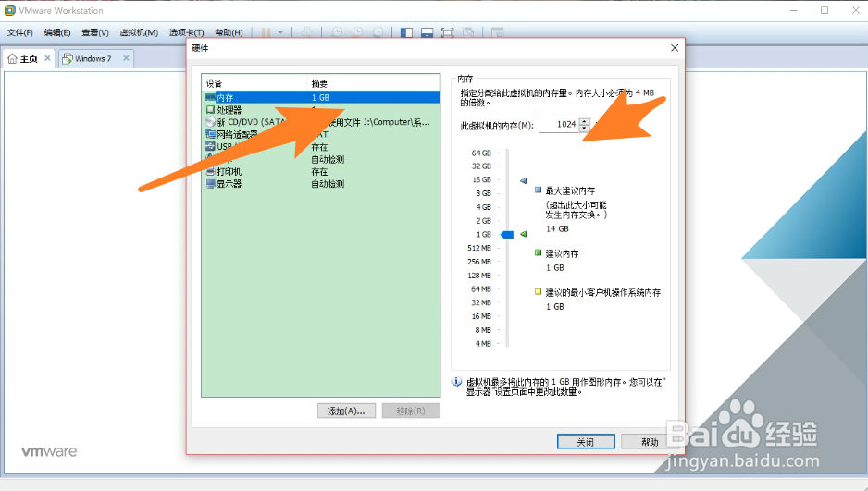Decrease memory with the spinner down arrow
The width and height of the screenshot is (868, 491).
coord(585,129)
